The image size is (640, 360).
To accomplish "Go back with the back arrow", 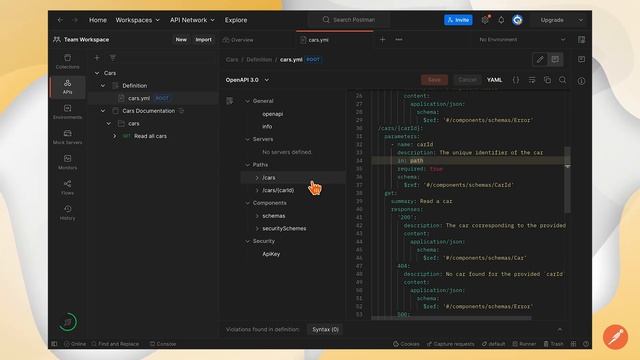I will pyautogui.click(x=60, y=20).
